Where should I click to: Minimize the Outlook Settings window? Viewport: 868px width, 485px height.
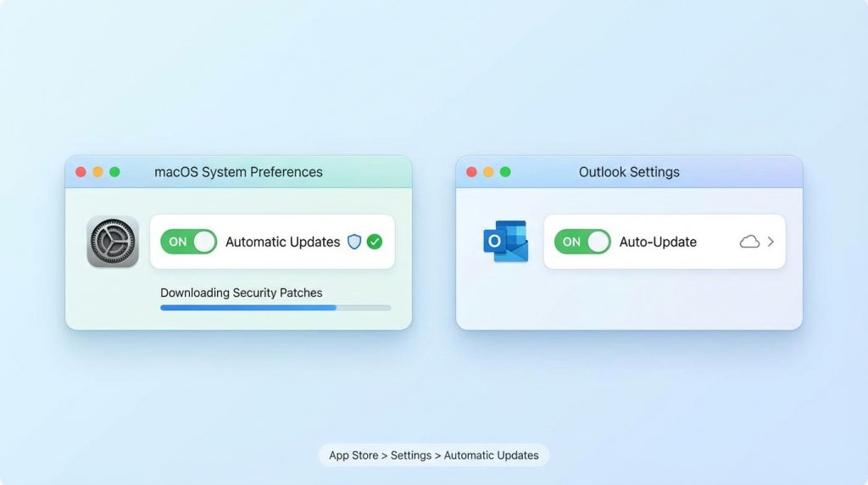tap(488, 172)
